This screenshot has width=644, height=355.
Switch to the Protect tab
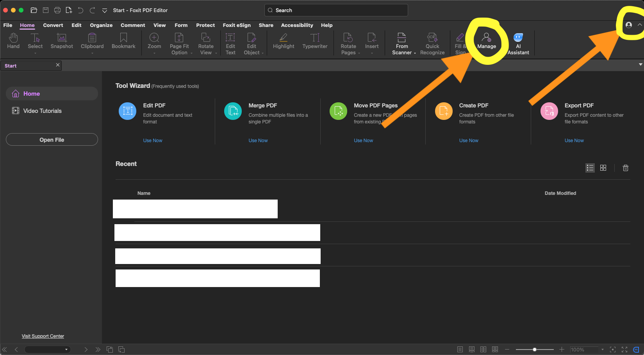pyautogui.click(x=205, y=25)
